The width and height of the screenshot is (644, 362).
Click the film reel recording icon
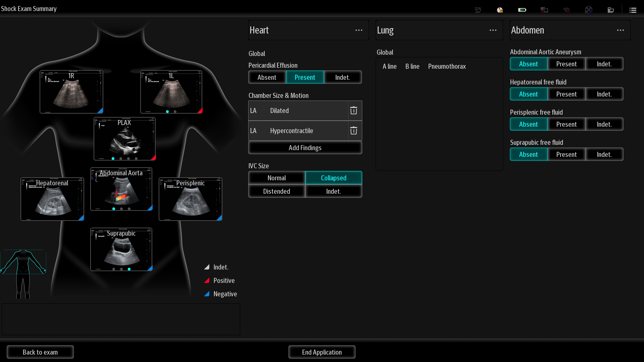click(588, 10)
